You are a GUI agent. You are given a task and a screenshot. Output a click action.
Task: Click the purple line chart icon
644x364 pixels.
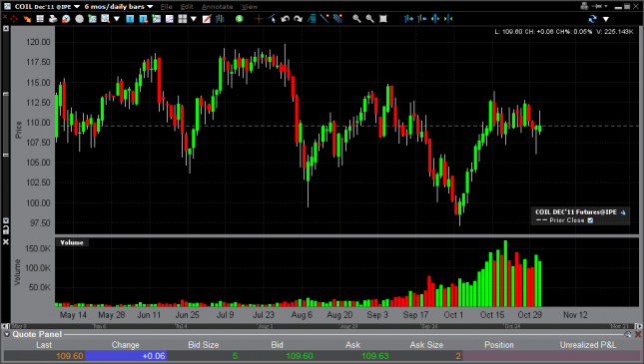[169, 19]
